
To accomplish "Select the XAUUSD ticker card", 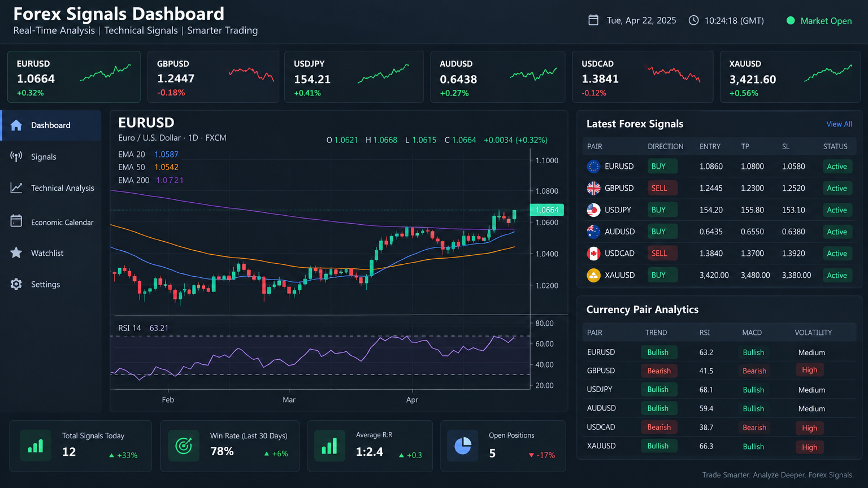I will pyautogui.click(x=790, y=77).
